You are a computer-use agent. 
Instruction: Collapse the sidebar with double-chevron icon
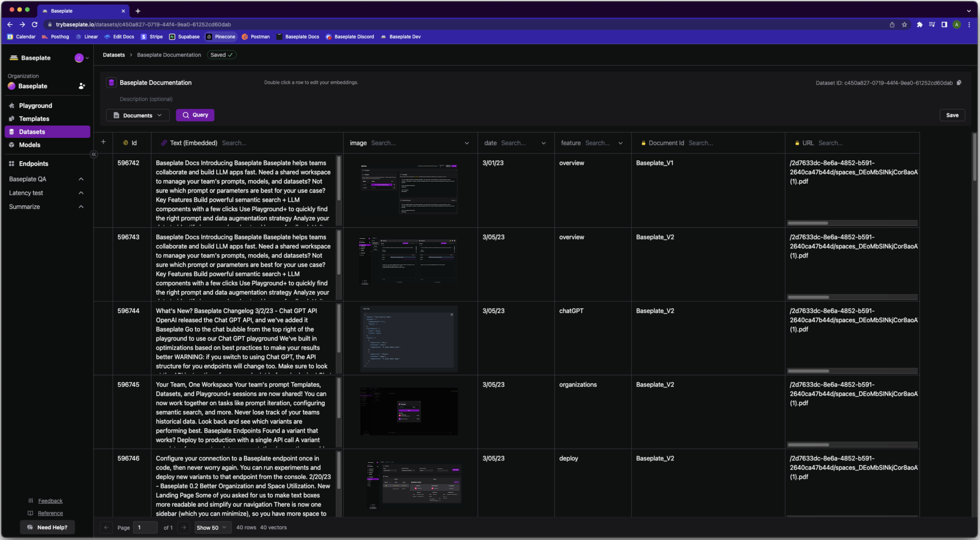click(94, 154)
